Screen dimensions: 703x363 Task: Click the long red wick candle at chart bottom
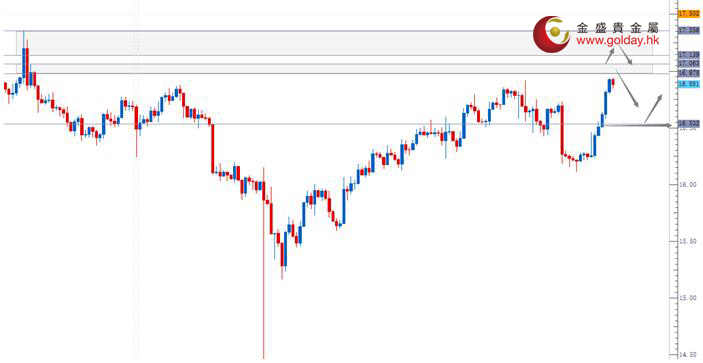[x=264, y=263]
